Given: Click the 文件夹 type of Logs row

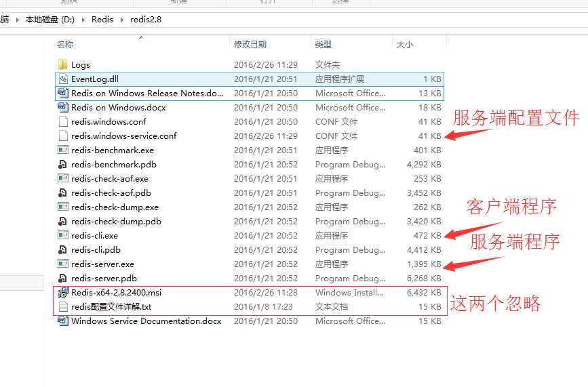Looking at the screenshot, I should (x=328, y=65).
